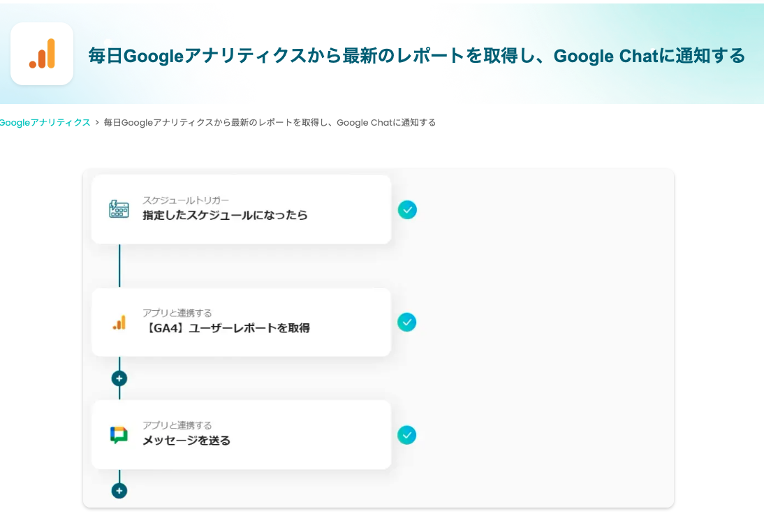This screenshot has height=532, width=764.
Task: Select the 指定したスケジュールになったら step title
Action: pos(225,215)
